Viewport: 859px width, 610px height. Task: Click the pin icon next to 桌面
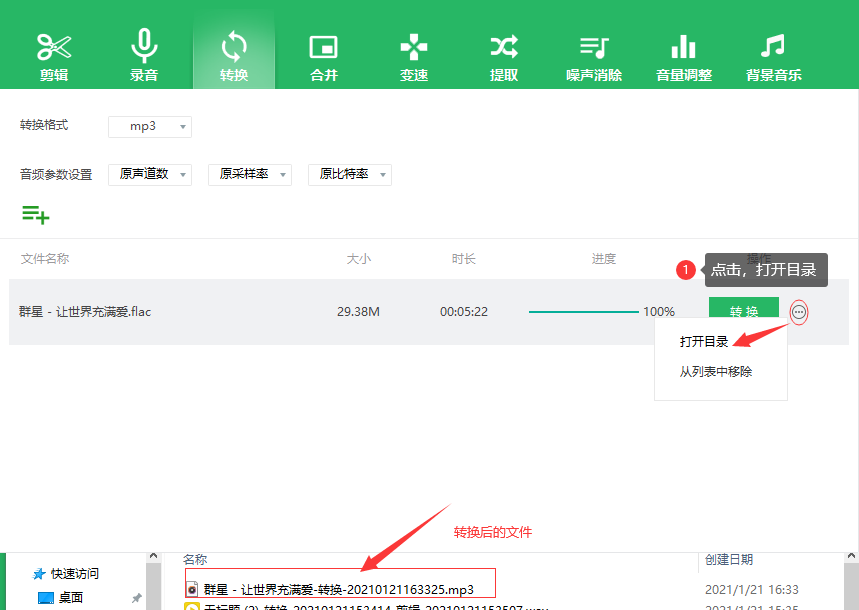coord(136,598)
